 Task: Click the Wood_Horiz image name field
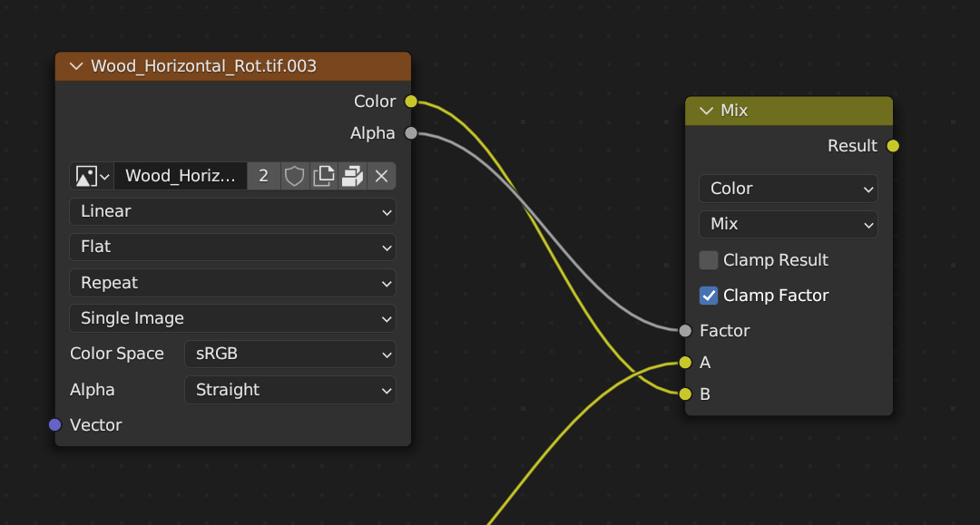pyautogui.click(x=180, y=176)
